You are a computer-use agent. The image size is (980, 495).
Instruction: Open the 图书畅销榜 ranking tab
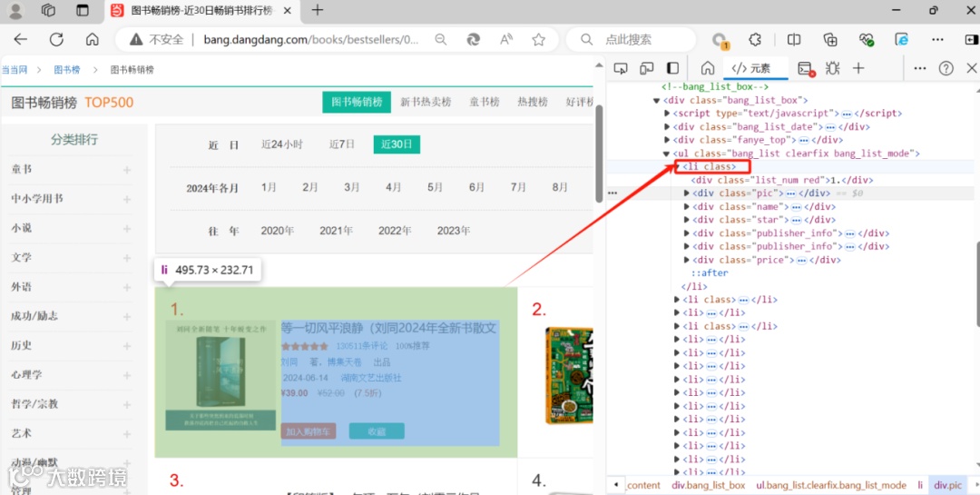tap(357, 103)
